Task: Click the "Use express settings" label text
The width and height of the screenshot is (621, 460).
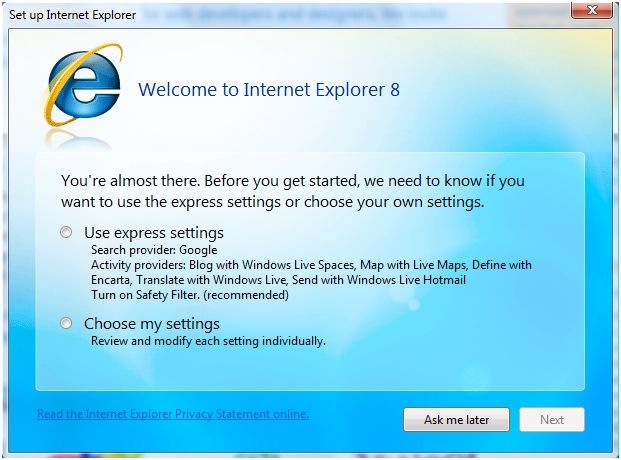Action: click(154, 233)
